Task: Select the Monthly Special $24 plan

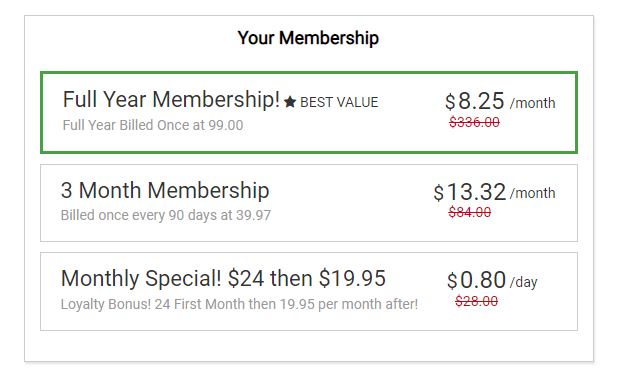Action: tap(309, 291)
